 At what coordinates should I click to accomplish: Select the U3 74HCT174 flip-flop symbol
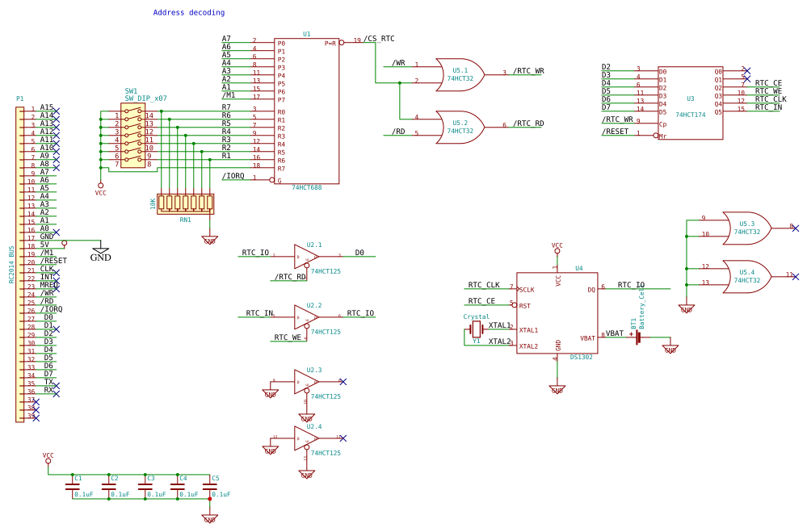click(x=691, y=101)
